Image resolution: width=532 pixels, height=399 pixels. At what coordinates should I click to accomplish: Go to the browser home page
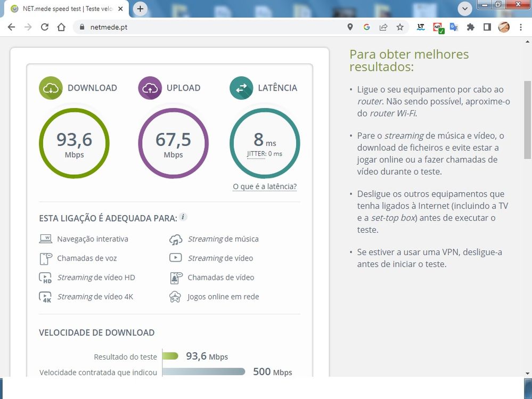[61, 27]
